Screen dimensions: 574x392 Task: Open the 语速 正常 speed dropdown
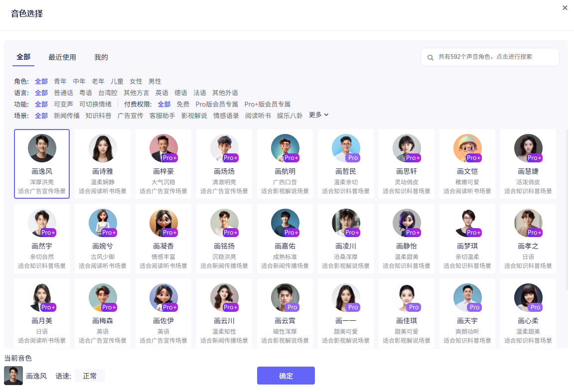90,376
